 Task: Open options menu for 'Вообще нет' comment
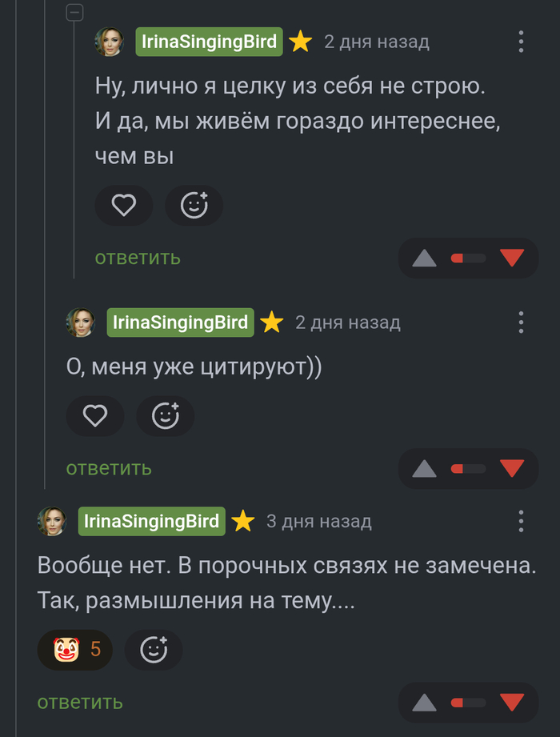pos(521,522)
